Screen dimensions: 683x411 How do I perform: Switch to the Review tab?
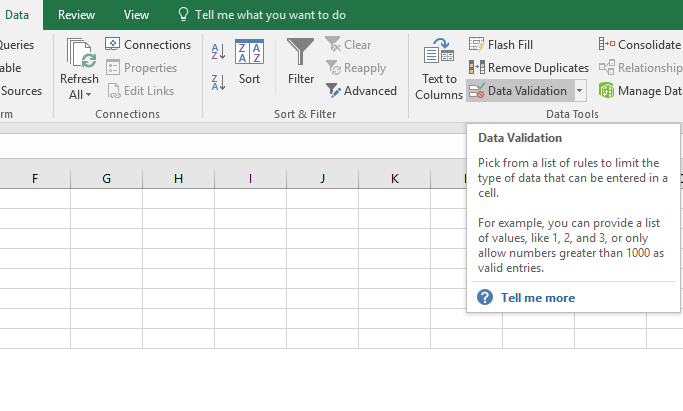(77, 15)
